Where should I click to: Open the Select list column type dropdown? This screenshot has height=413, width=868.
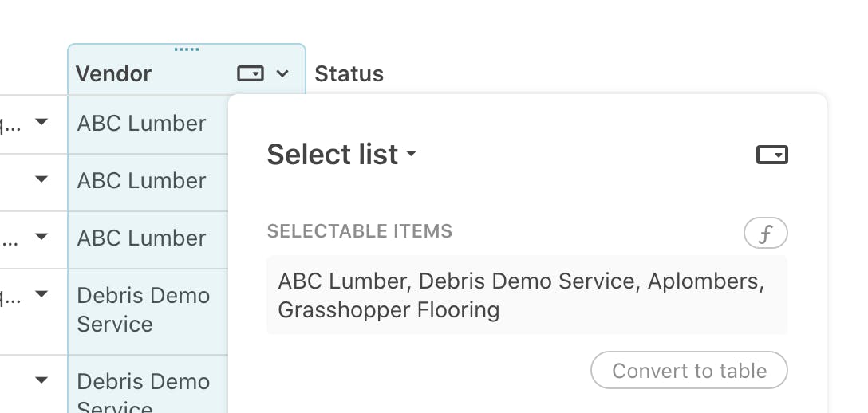pyautogui.click(x=341, y=154)
